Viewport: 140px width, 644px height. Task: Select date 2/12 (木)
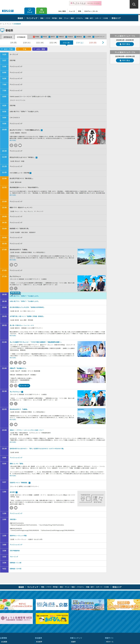click(53, 43)
